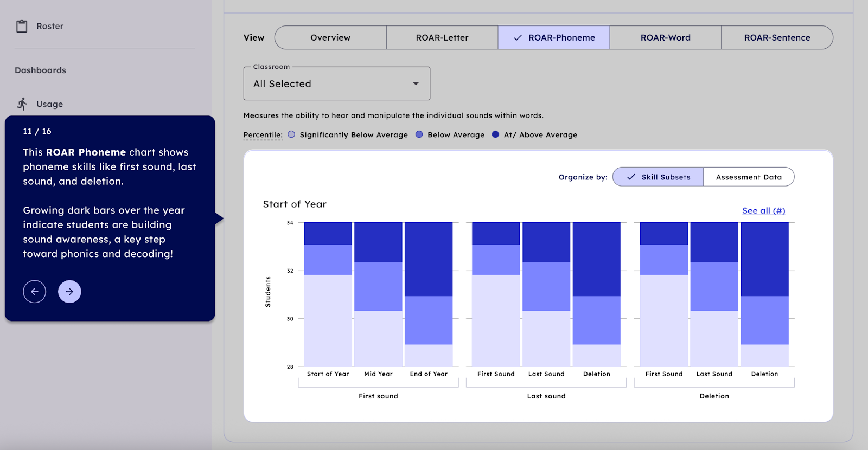Click the Classroom dropdown arrow
Viewport: 868px width, 450px height.
(416, 84)
